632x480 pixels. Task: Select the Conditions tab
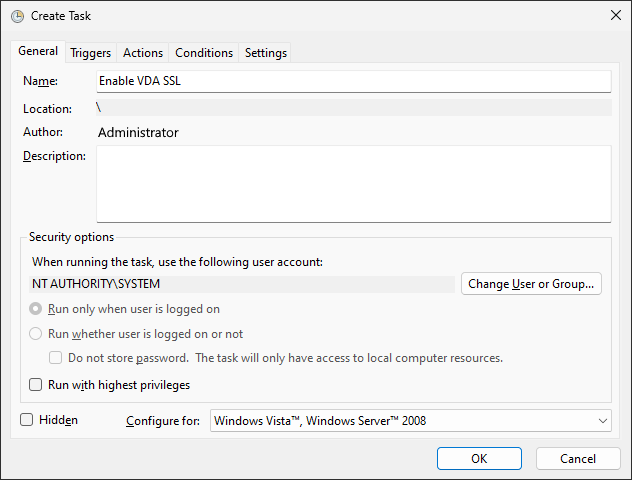click(204, 53)
